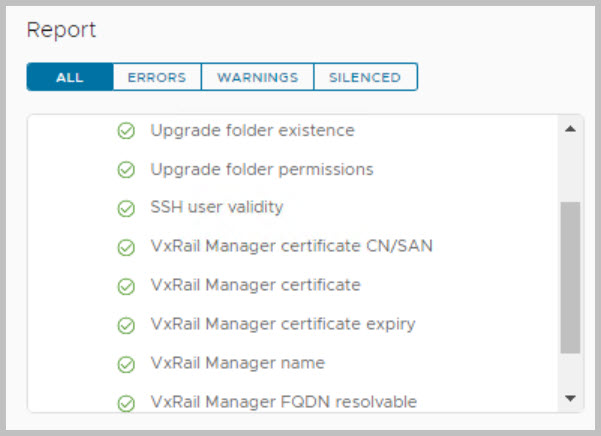This screenshot has width=601, height=436.
Task: Click check icon beside VxRail Manager certificate expiry
Action: pos(126,325)
